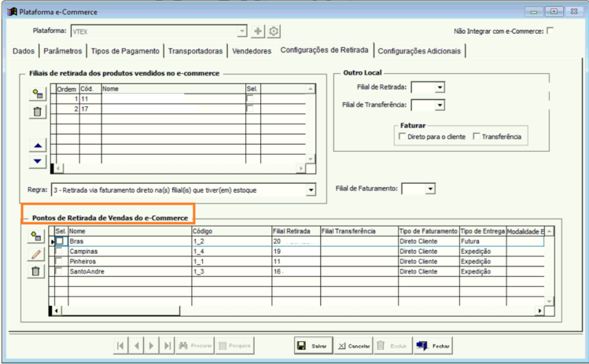Enable Não Integrar com e-Commerce checkbox

coord(550,31)
